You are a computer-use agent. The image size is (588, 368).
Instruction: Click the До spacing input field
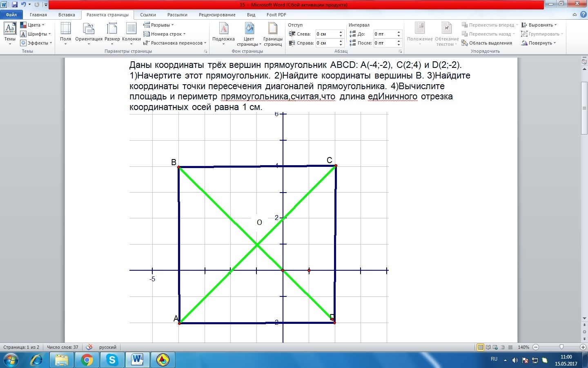(x=385, y=34)
